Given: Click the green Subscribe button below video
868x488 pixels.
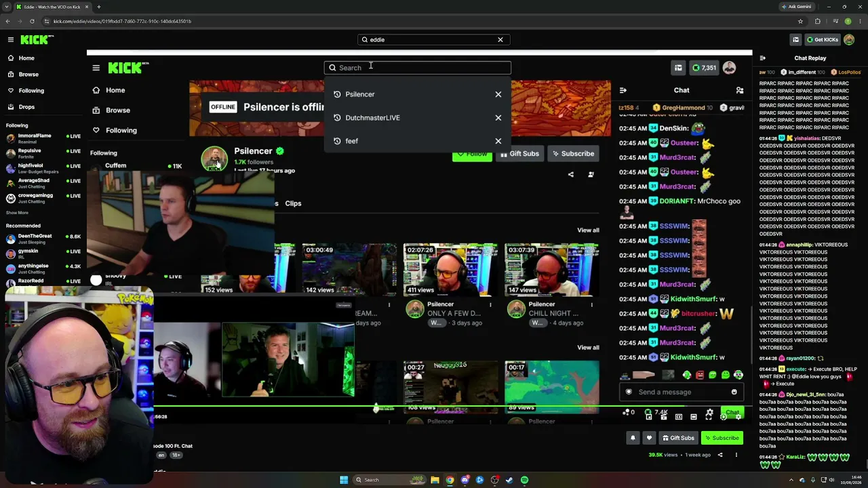Looking at the screenshot, I should (x=722, y=438).
